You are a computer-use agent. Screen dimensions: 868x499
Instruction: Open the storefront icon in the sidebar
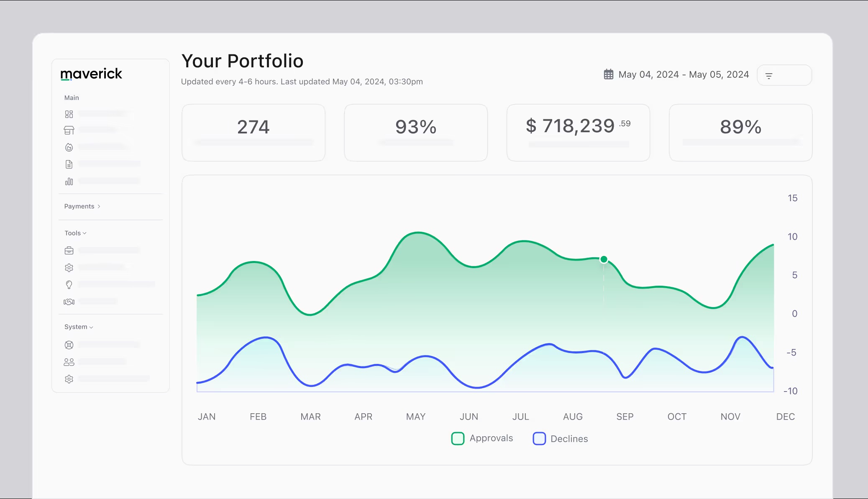pos(69,131)
